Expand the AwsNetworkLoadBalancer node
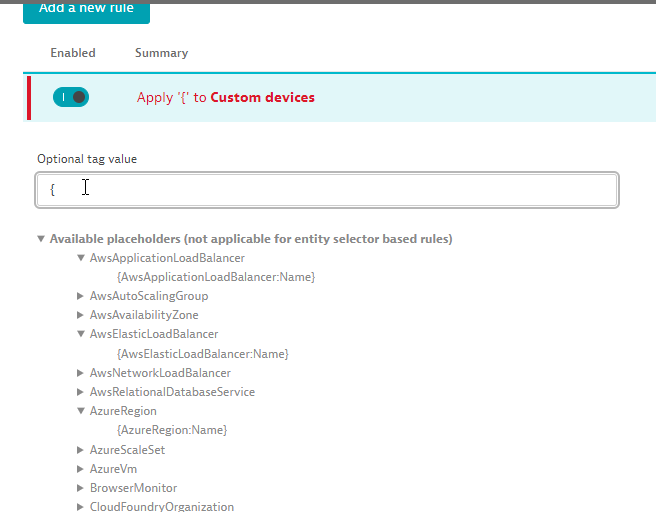This screenshot has width=656, height=512. (81, 373)
